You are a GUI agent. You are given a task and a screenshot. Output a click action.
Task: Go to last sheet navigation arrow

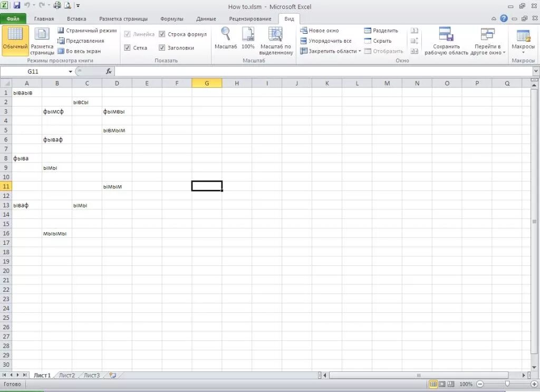coord(24,375)
